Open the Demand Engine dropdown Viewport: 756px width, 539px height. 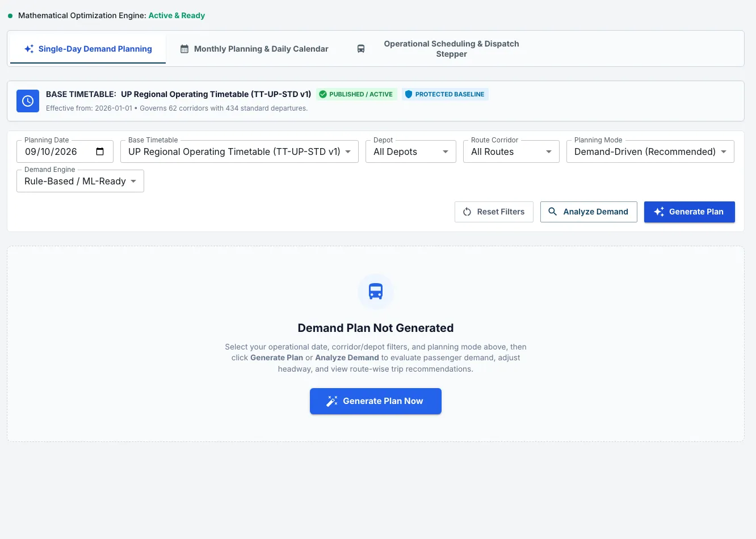click(80, 181)
